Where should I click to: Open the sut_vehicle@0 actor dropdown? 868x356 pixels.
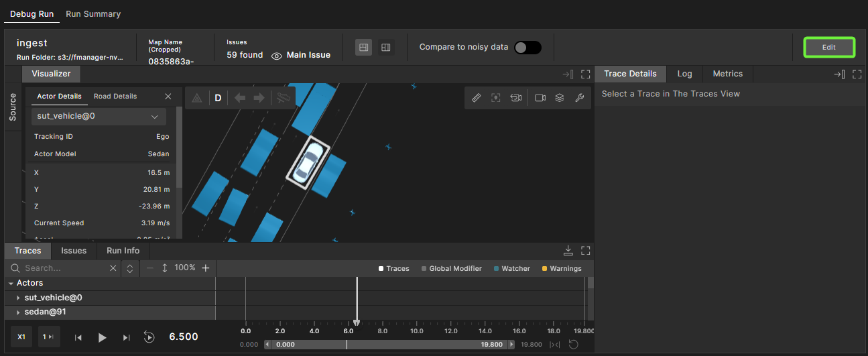coord(99,117)
